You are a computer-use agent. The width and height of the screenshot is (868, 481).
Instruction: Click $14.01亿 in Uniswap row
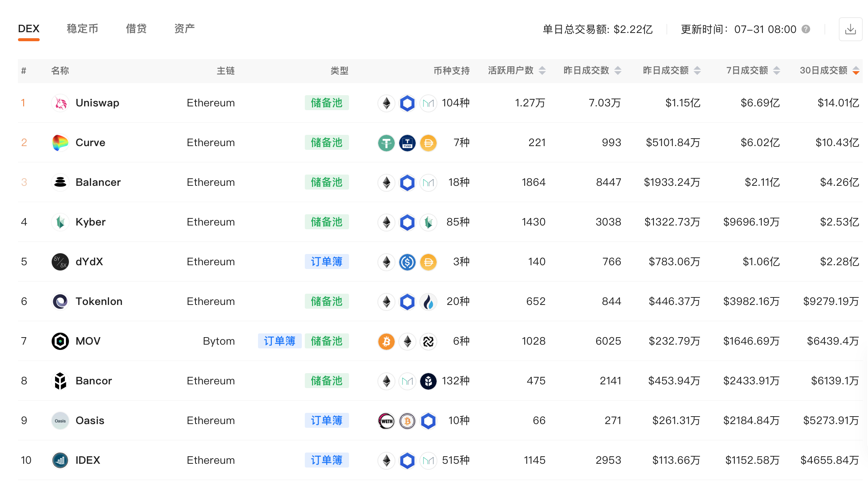tap(838, 103)
